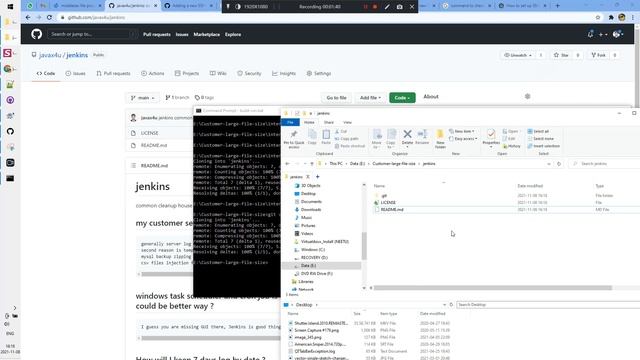Open the javax4u owner link
This screenshot has height=360, width=640.
click(x=51, y=55)
